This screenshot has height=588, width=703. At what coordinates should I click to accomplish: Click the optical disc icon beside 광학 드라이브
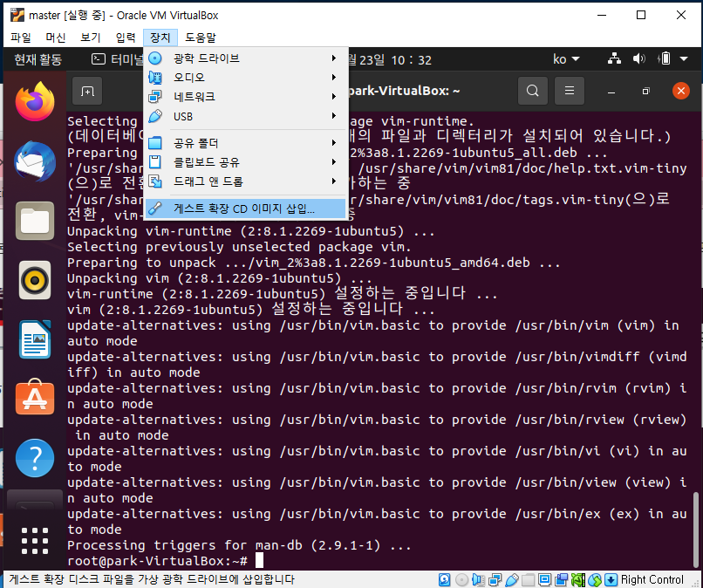point(155,58)
